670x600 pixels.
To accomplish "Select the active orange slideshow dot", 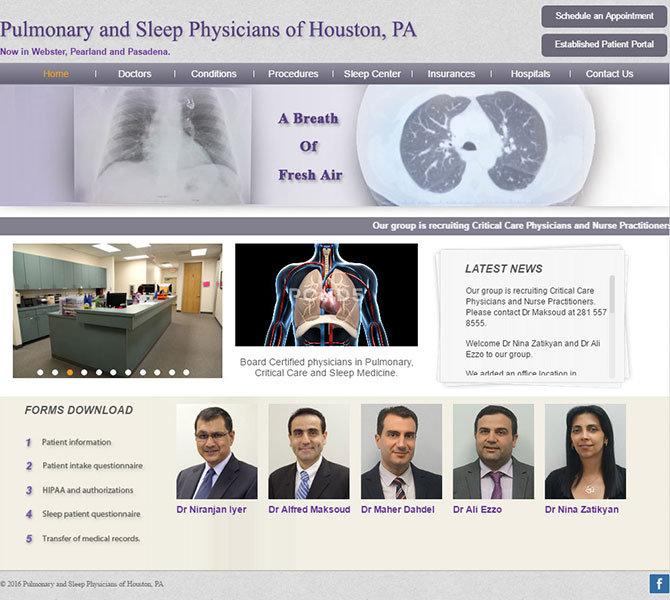I will [70, 372].
